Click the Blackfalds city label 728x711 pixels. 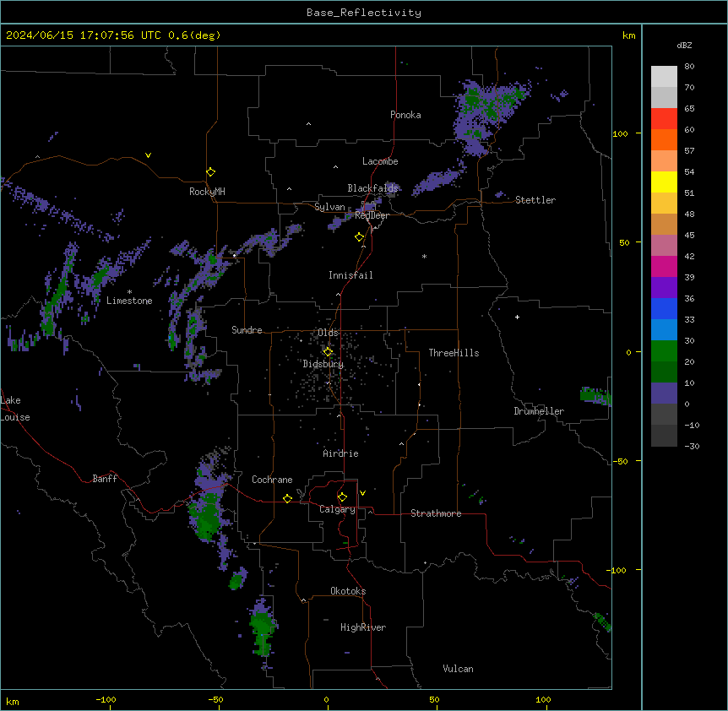pos(372,188)
